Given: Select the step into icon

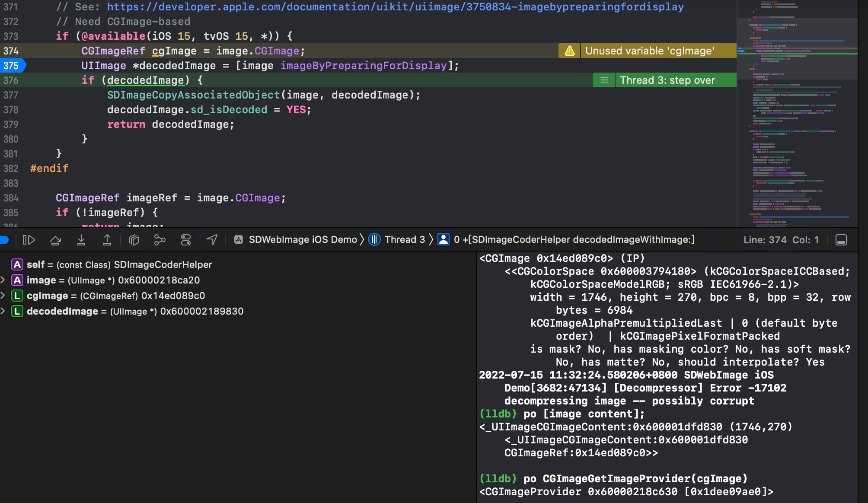Looking at the screenshot, I should [81, 240].
